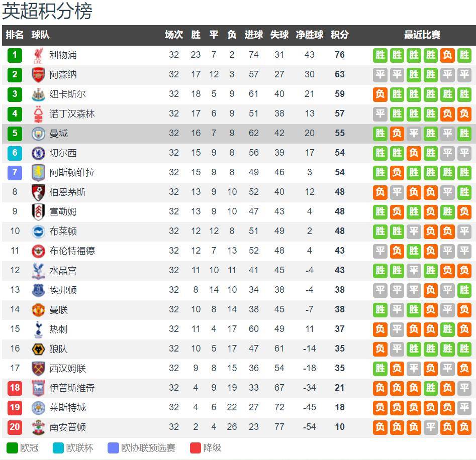Click the Nottingham Forest crest icon
The width and height of the screenshot is (476, 460).
point(38,113)
